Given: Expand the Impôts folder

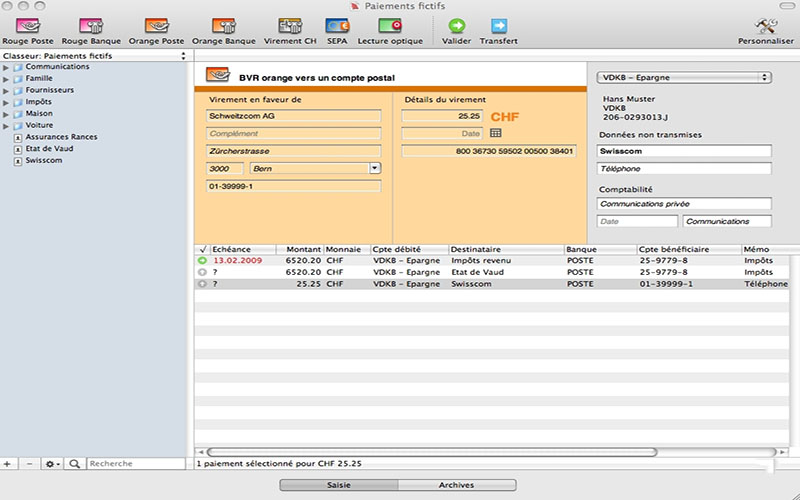Looking at the screenshot, I should coord(6,103).
